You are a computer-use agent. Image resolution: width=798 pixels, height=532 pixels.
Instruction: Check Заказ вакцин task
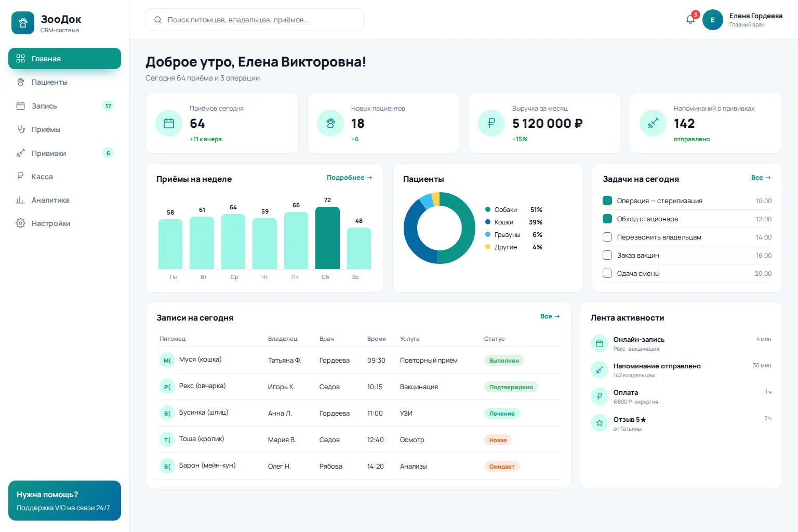(x=607, y=255)
